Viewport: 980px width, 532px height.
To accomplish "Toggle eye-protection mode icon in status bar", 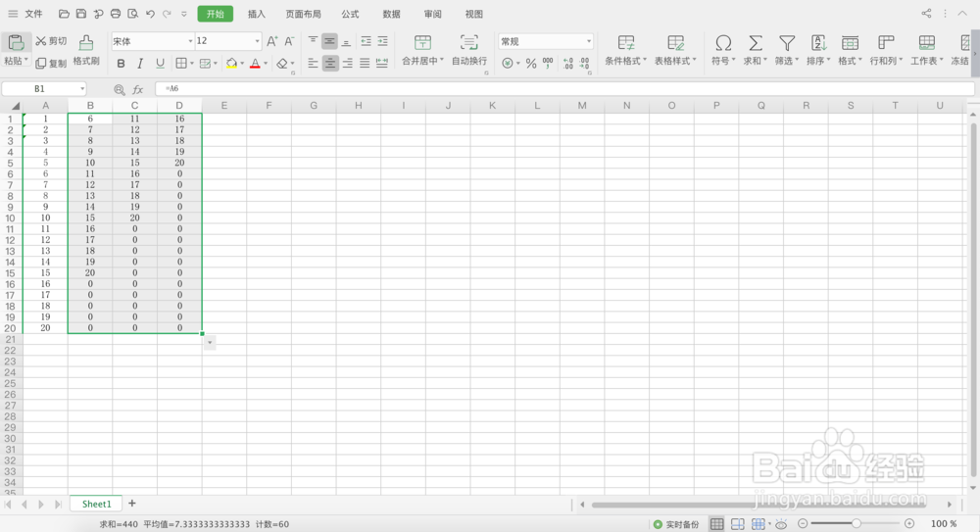I will pyautogui.click(x=781, y=524).
